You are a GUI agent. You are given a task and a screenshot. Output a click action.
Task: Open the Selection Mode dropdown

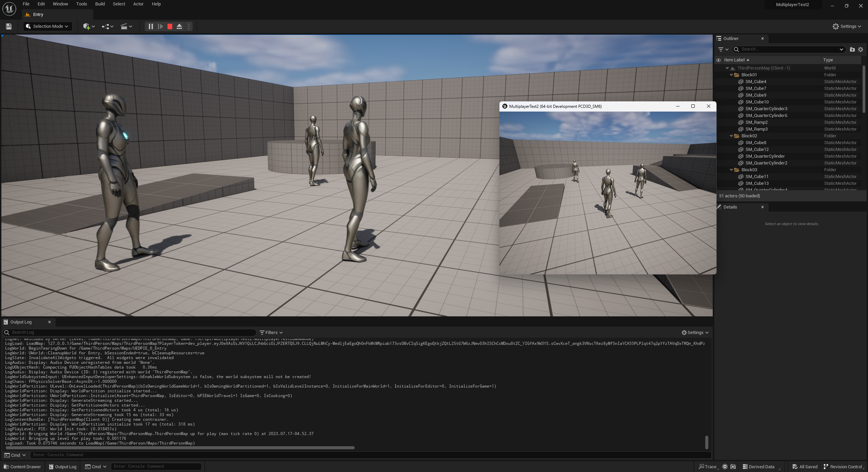[x=47, y=26]
